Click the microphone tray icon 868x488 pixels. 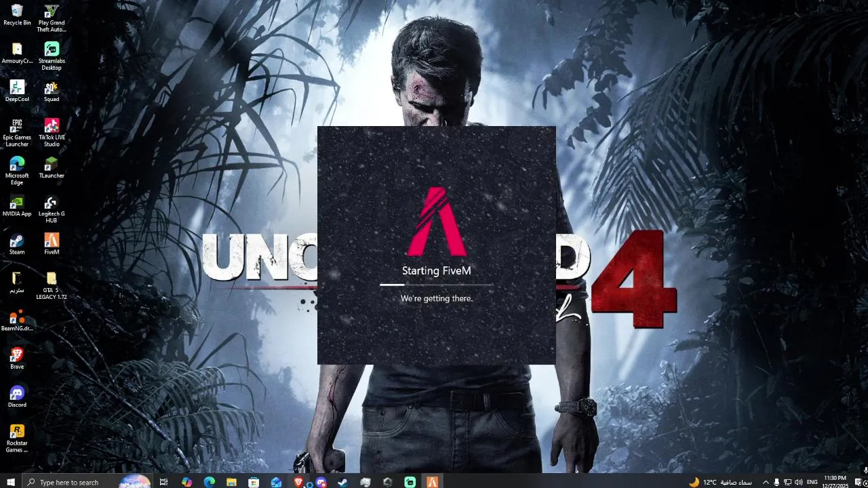pyautogui.click(x=776, y=482)
